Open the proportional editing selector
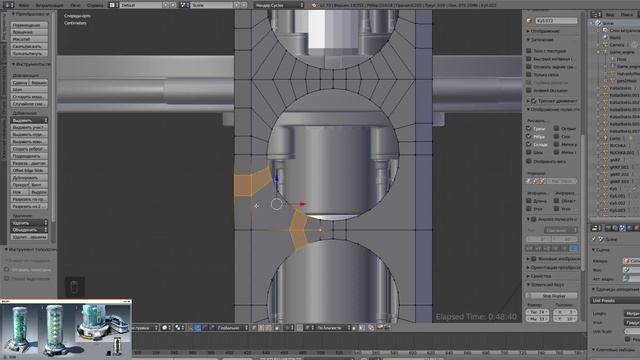This screenshot has height=360, width=640. tap(289, 328)
